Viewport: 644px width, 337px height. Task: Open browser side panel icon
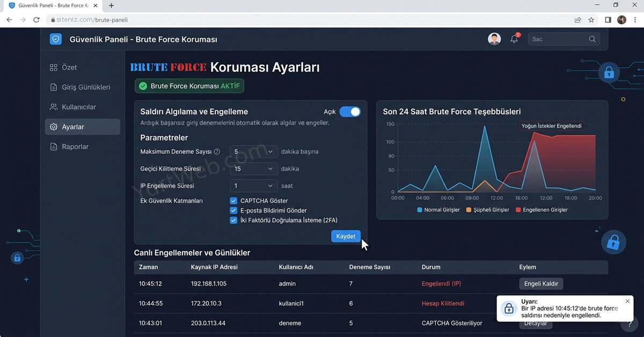click(x=608, y=20)
